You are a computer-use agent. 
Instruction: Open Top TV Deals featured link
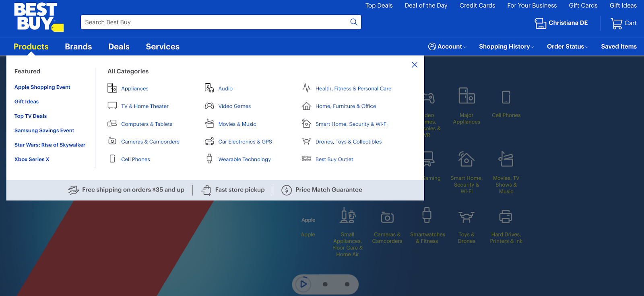click(31, 116)
